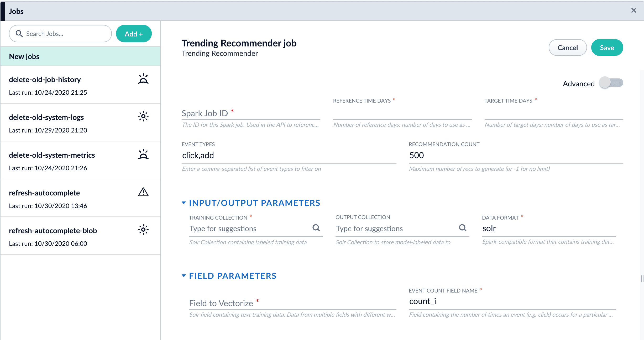644x340 pixels.
Task: Click the alarm icon next to delete-old-system-metrics
Action: (x=143, y=154)
